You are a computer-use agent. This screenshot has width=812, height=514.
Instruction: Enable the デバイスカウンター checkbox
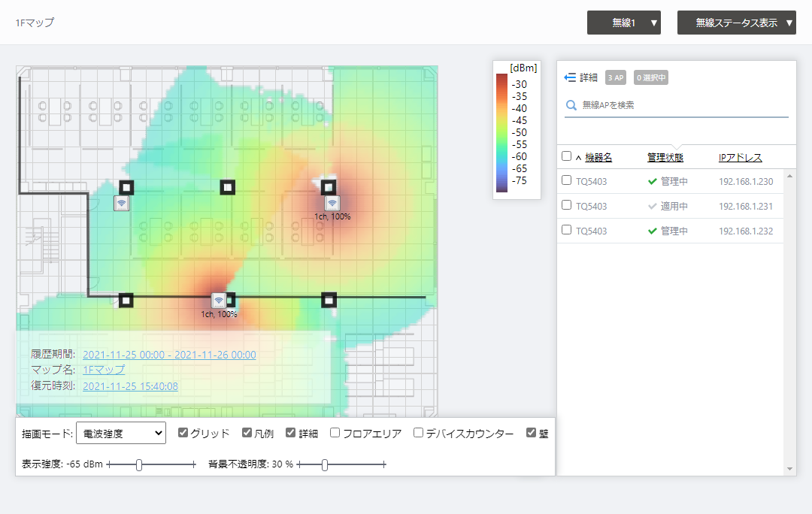pyautogui.click(x=419, y=433)
